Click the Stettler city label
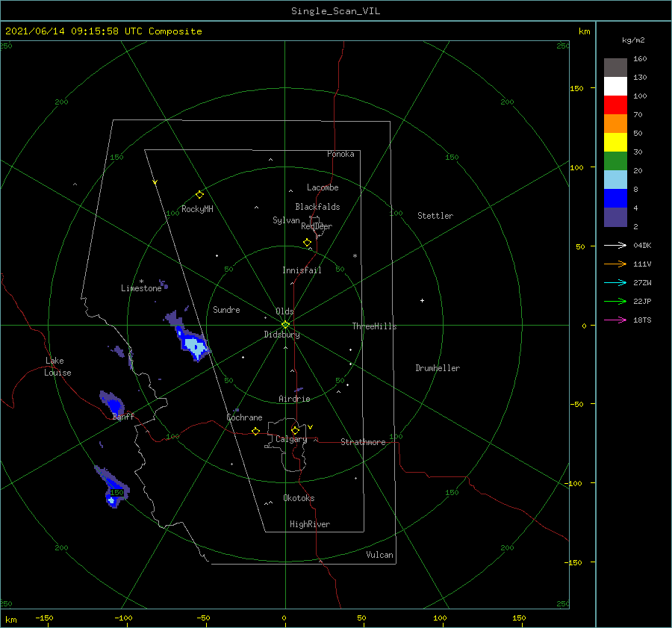672x628 pixels. [x=435, y=216]
